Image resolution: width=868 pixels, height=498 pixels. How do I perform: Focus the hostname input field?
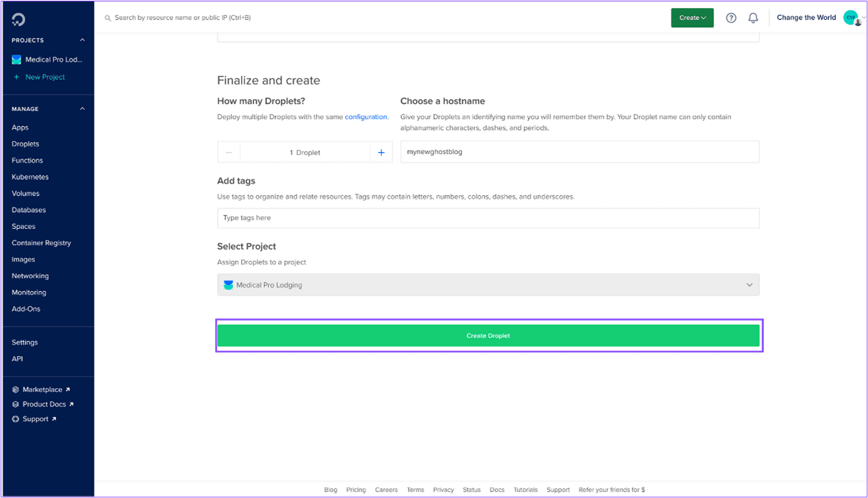click(x=580, y=152)
